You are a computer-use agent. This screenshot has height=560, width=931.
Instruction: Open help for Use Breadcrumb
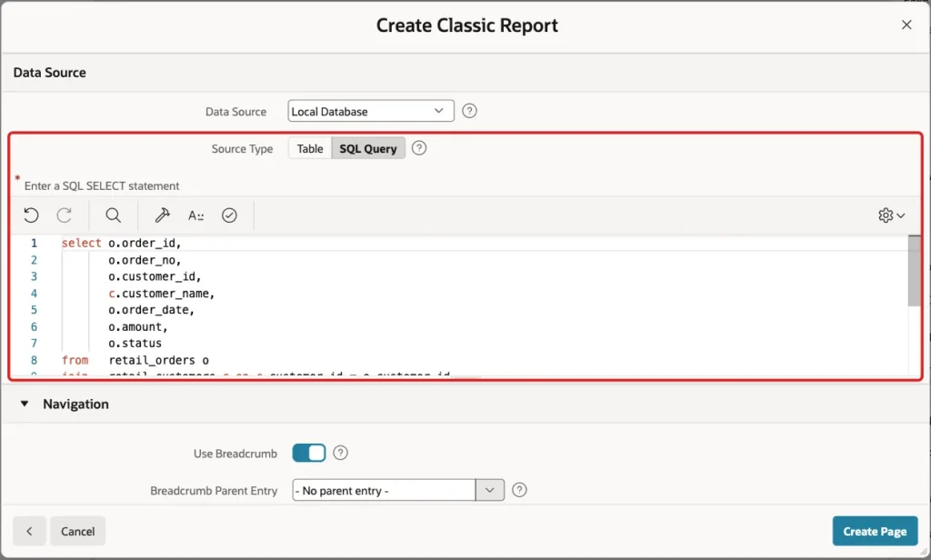point(340,453)
